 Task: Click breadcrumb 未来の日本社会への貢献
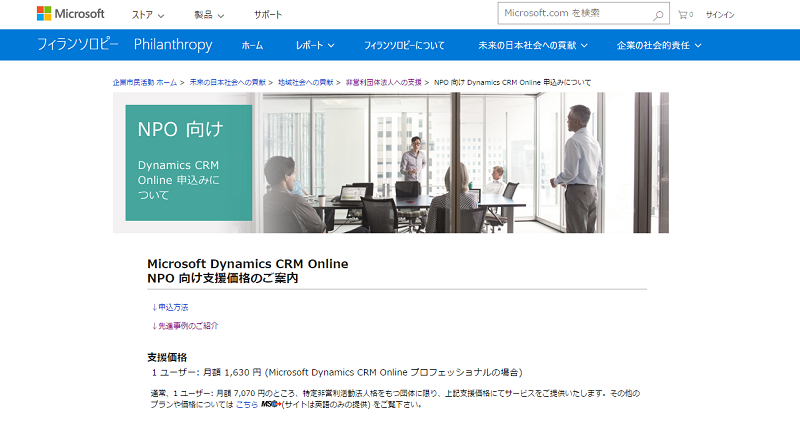(228, 82)
